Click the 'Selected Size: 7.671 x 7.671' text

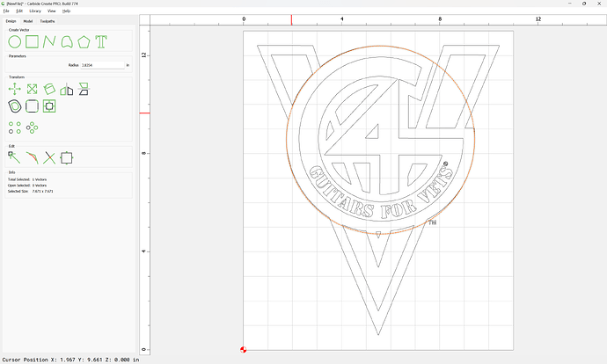pos(31,191)
